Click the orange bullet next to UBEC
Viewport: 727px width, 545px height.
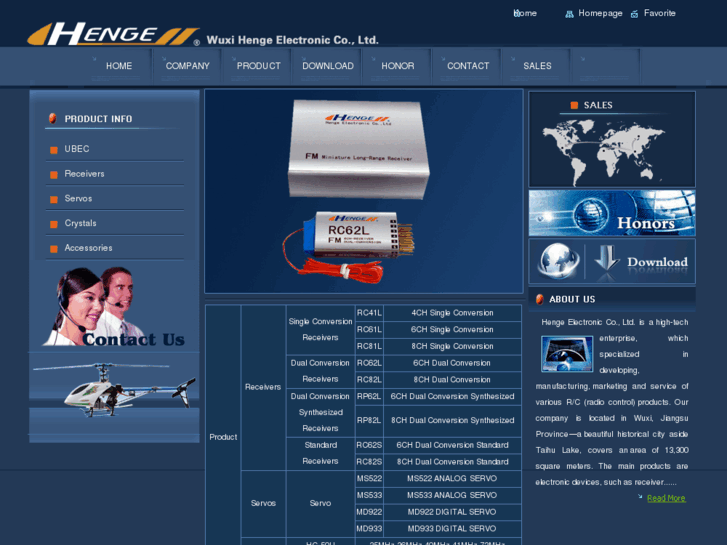tap(53, 150)
